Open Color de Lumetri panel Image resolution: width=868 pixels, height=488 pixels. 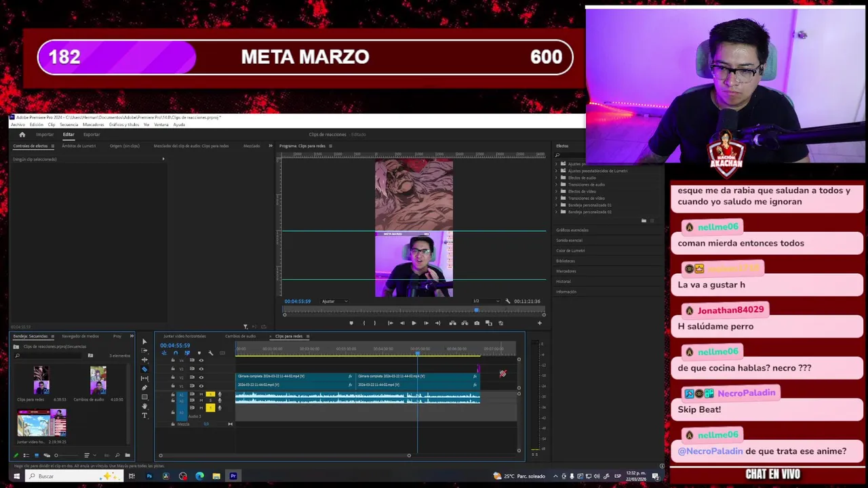pyautogui.click(x=570, y=250)
